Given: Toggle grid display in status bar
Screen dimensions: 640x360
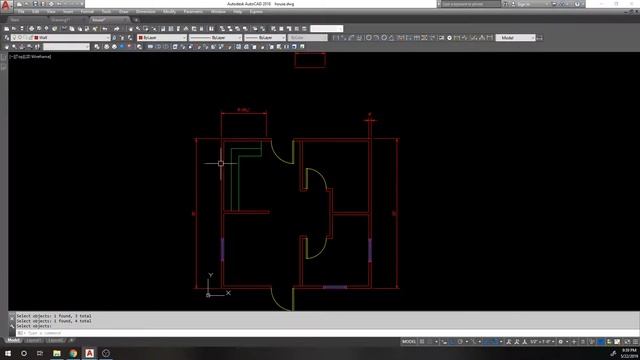Looking at the screenshot, I should coord(422,342).
